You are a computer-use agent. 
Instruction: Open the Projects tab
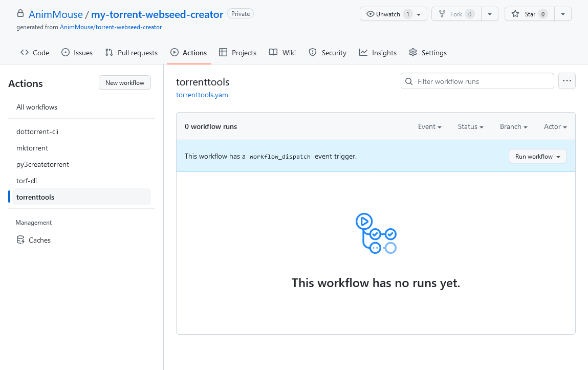tap(238, 53)
